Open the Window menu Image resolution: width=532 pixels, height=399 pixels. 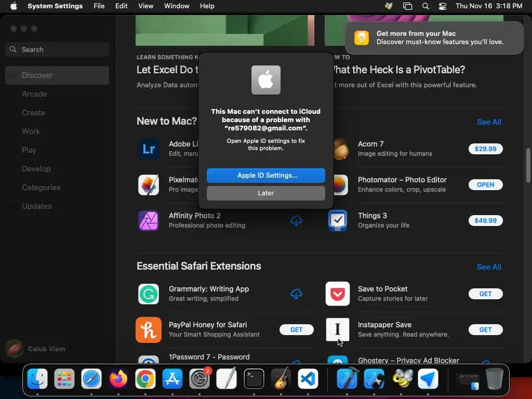click(x=177, y=6)
